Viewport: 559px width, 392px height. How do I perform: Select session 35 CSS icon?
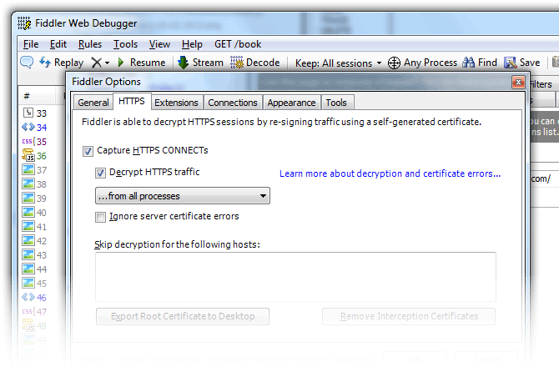[x=28, y=141]
